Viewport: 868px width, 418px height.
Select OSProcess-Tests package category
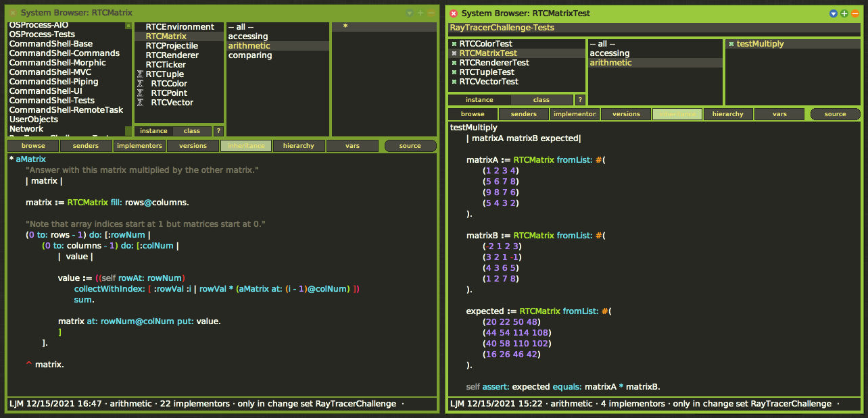tap(66, 34)
